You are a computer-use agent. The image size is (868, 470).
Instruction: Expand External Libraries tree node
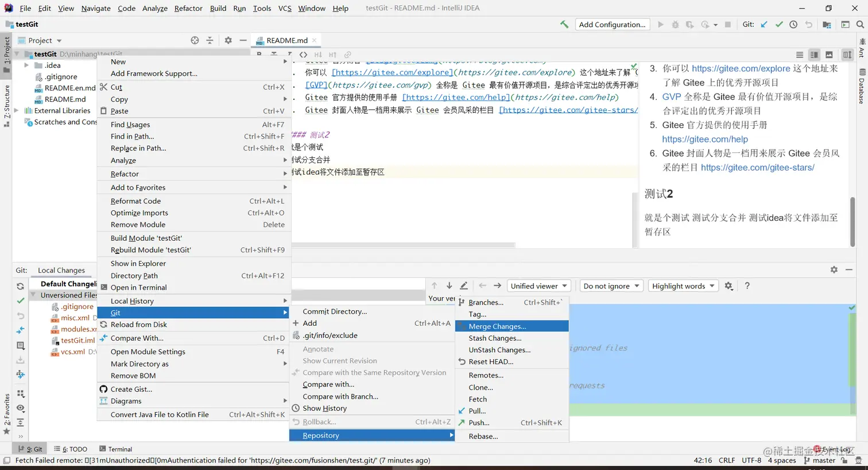[16, 110]
